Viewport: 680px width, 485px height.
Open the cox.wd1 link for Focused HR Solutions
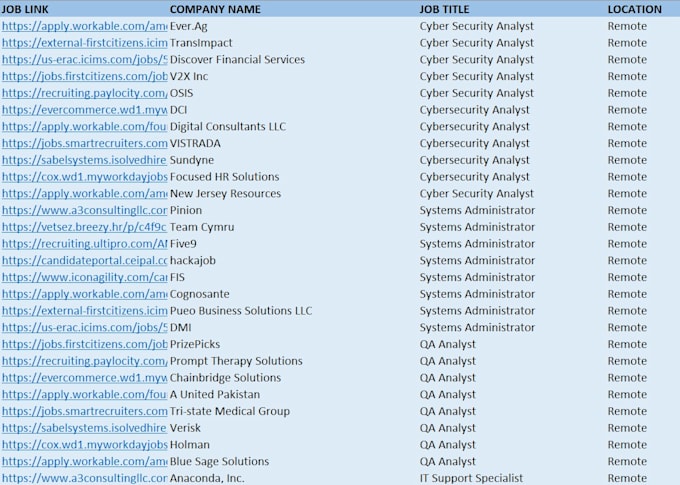pos(85,177)
